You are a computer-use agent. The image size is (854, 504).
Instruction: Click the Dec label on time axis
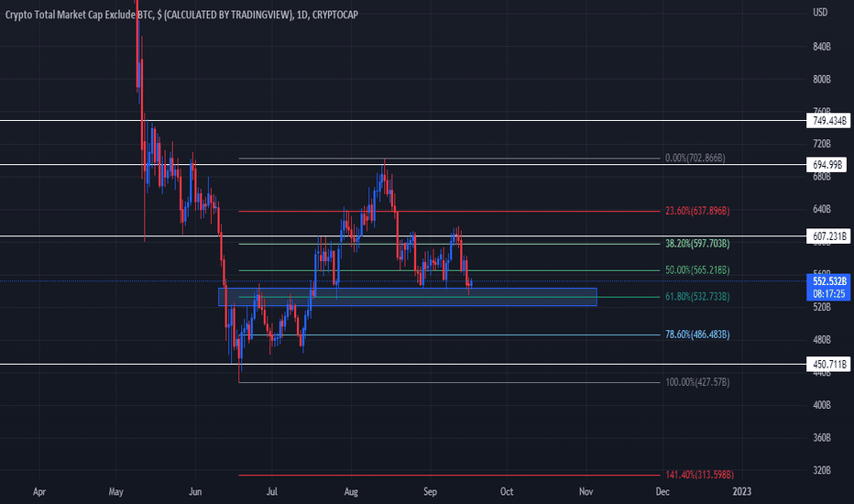pyautogui.click(x=662, y=491)
